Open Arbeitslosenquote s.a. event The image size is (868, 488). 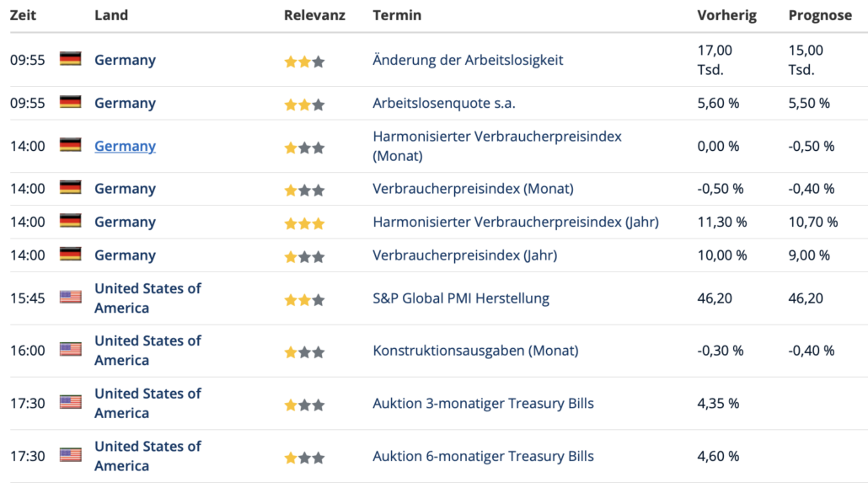[x=444, y=103]
